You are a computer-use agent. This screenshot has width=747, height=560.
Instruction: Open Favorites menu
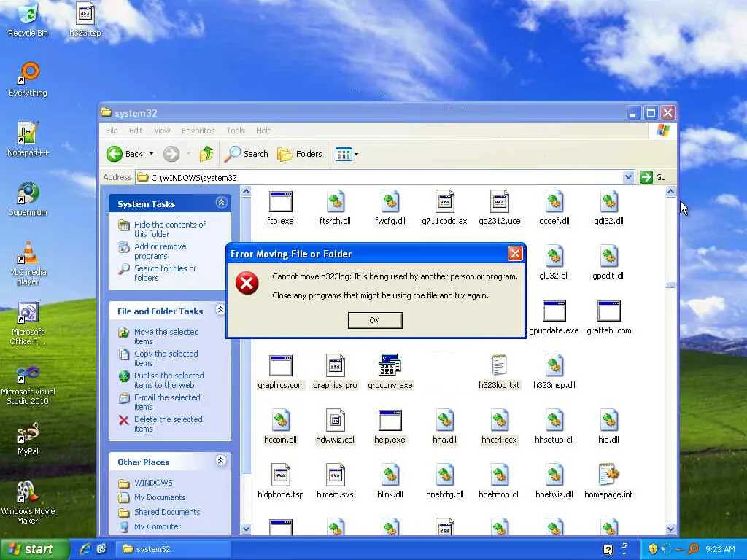(198, 131)
